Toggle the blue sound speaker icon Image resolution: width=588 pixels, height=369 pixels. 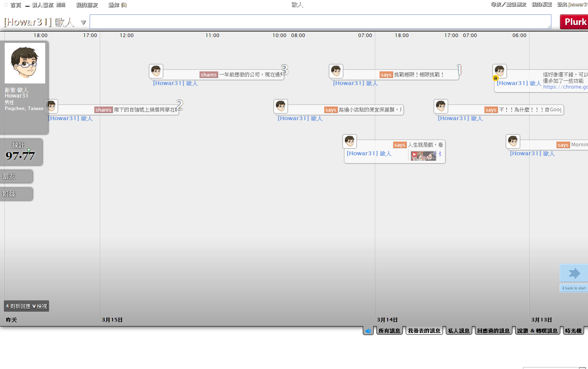368,331
